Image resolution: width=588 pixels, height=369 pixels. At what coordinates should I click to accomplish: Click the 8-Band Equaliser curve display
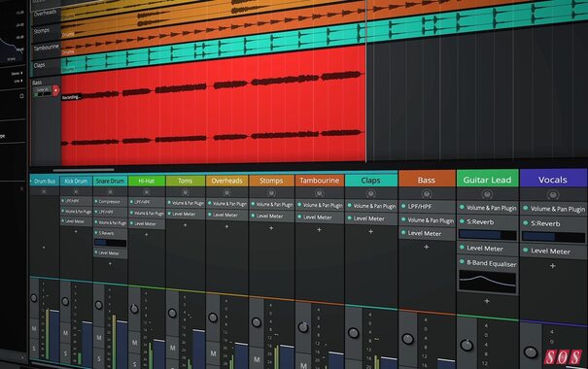coord(487,282)
